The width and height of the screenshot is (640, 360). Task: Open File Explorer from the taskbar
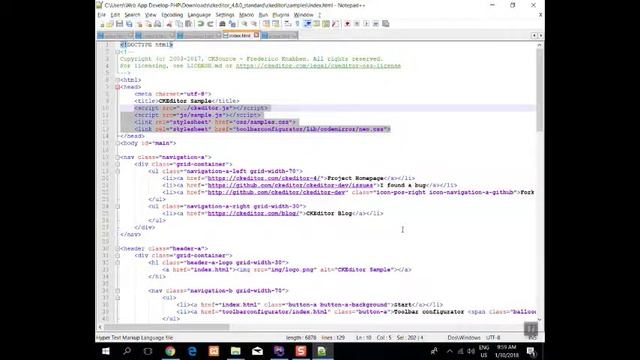236,351
